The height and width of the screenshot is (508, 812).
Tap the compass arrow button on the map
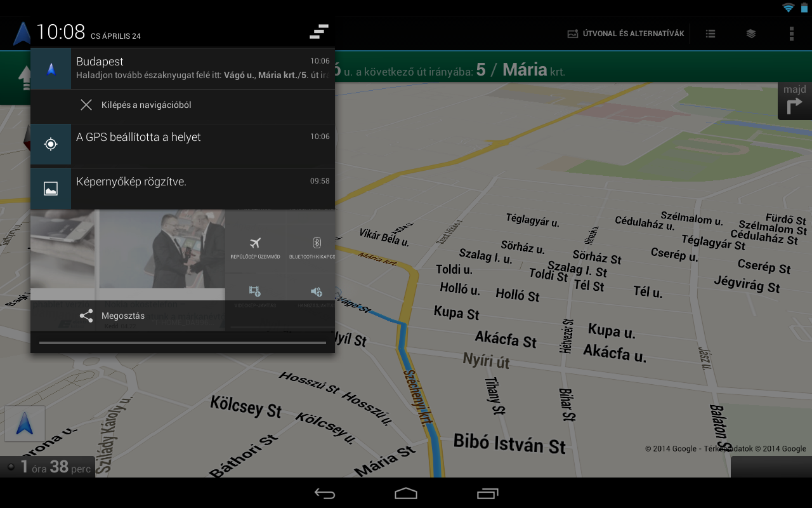click(x=25, y=424)
